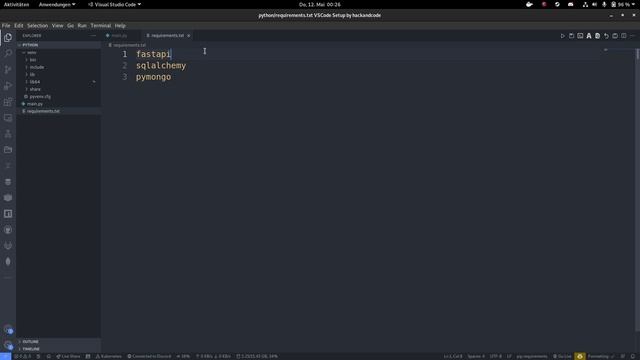Open the File menu
640x360 pixels.
6,25
